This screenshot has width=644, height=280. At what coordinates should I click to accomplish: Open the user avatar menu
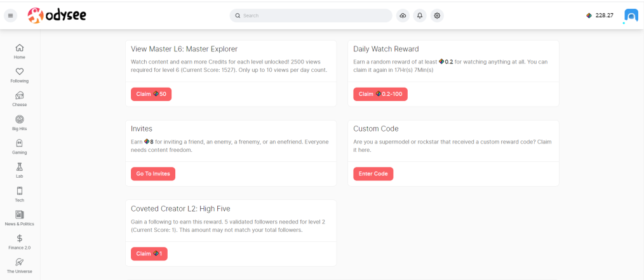tap(631, 16)
